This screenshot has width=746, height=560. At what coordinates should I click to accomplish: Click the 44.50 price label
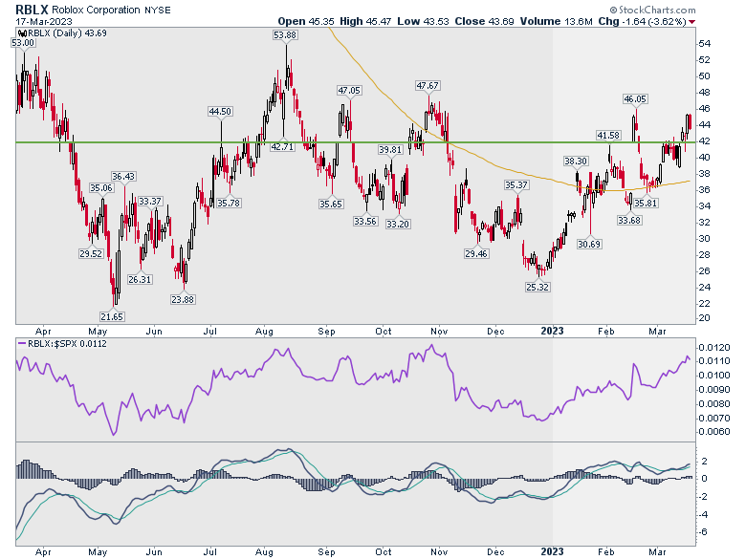pyautogui.click(x=220, y=111)
